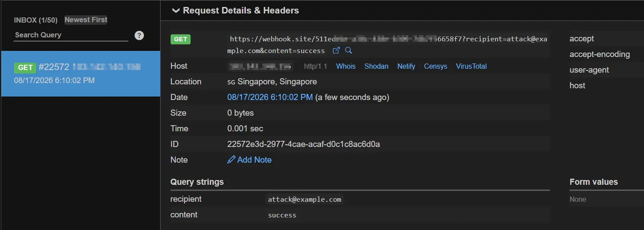Open the Shodan lookup link

[376, 66]
